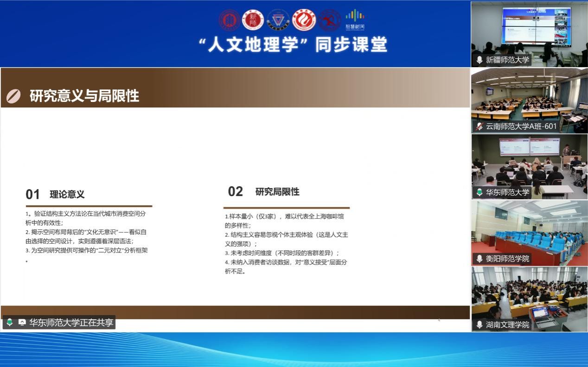Click the 智慧树网 colored bars logo
This screenshot has height=367, width=588.
click(355, 19)
